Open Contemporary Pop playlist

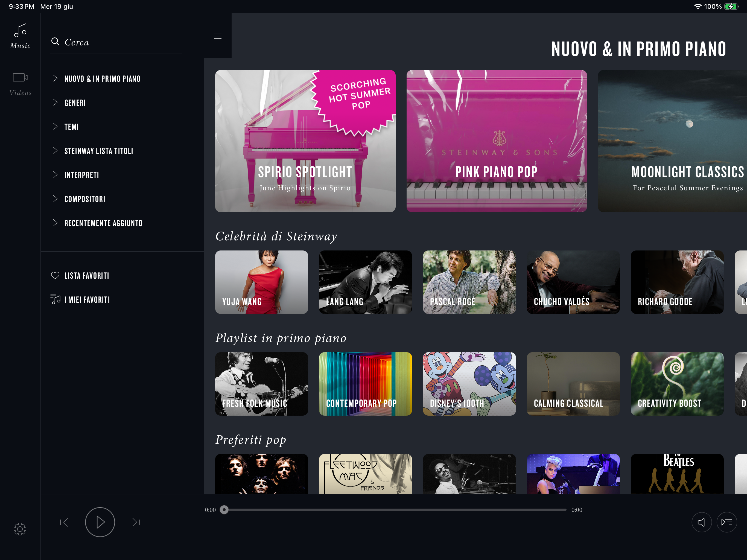[365, 384]
